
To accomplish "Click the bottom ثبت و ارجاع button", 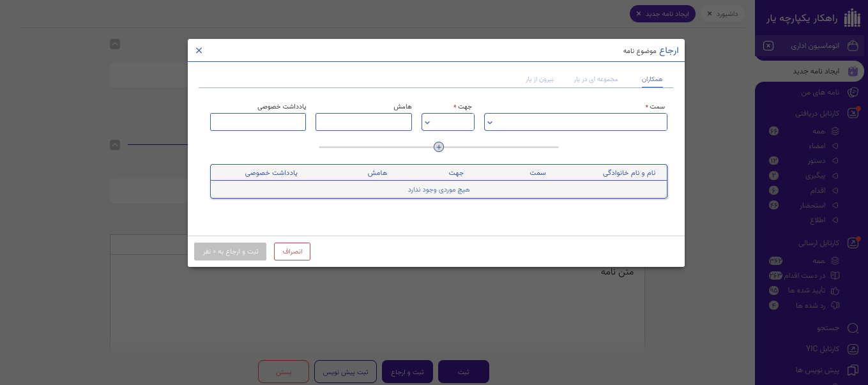I will pyautogui.click(x=407, y=372).
